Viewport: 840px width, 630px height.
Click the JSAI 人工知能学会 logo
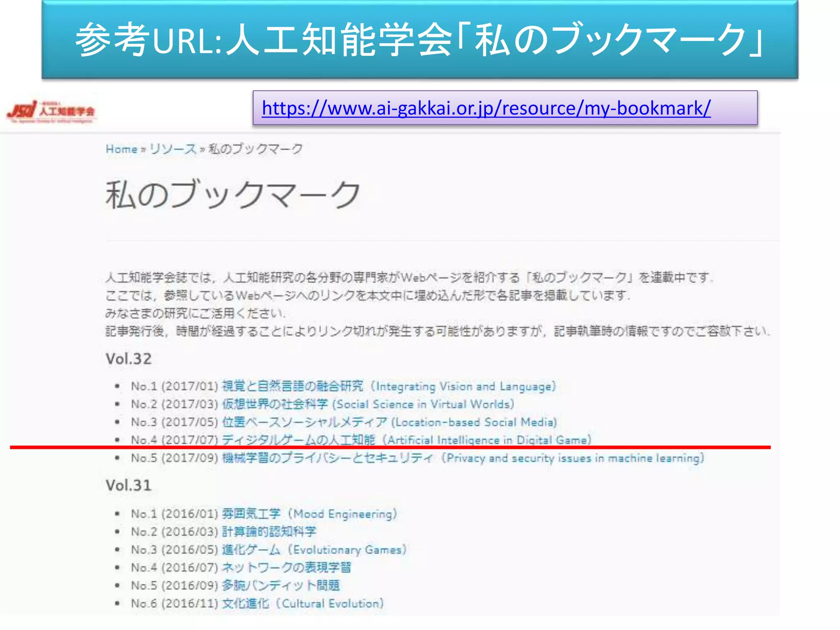[52, 112]
